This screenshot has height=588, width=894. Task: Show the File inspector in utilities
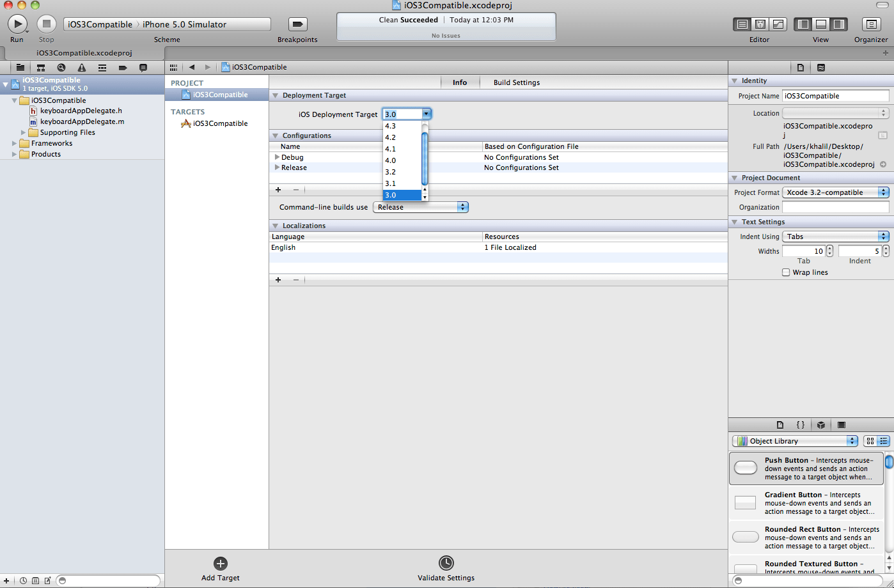click(x=801, y=67)
